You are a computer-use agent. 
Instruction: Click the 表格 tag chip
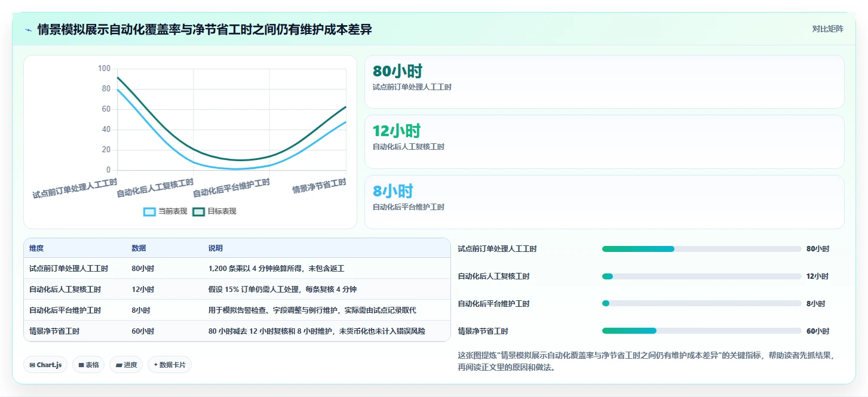(x=88, y=365)
